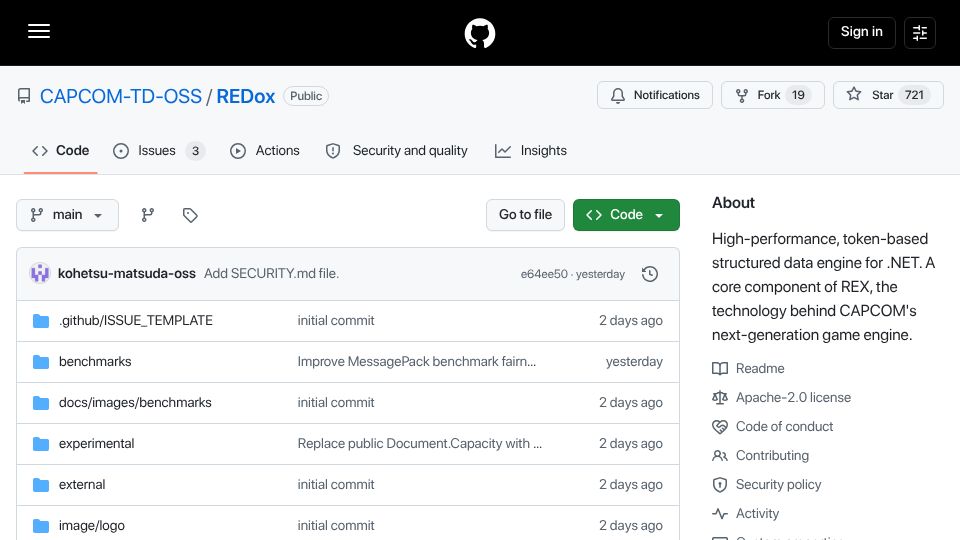Screen dimensions: 960x540
Task: Click the folder icon for experimental
Action: point(41,444)
